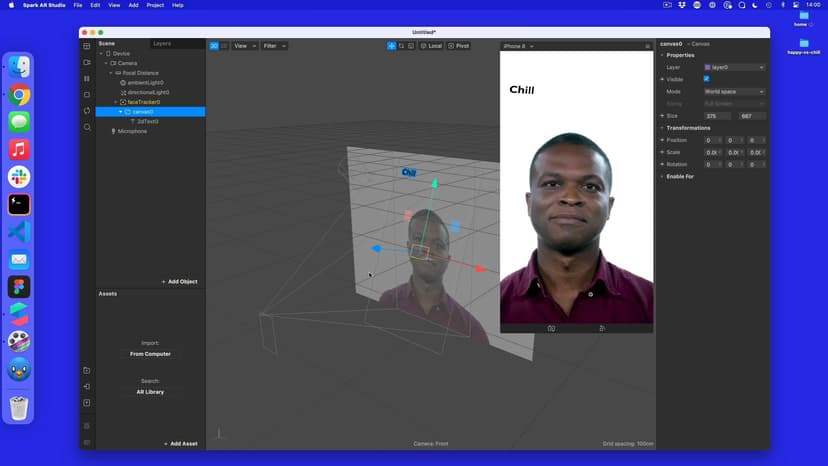Click the Add Asset button

coord(181,444)
